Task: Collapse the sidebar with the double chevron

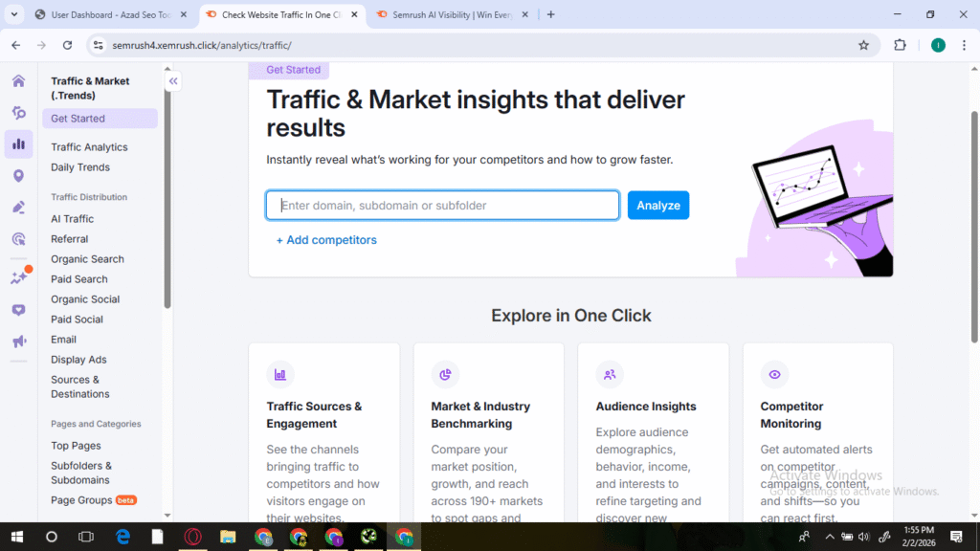Action: [x=173, y=82]
